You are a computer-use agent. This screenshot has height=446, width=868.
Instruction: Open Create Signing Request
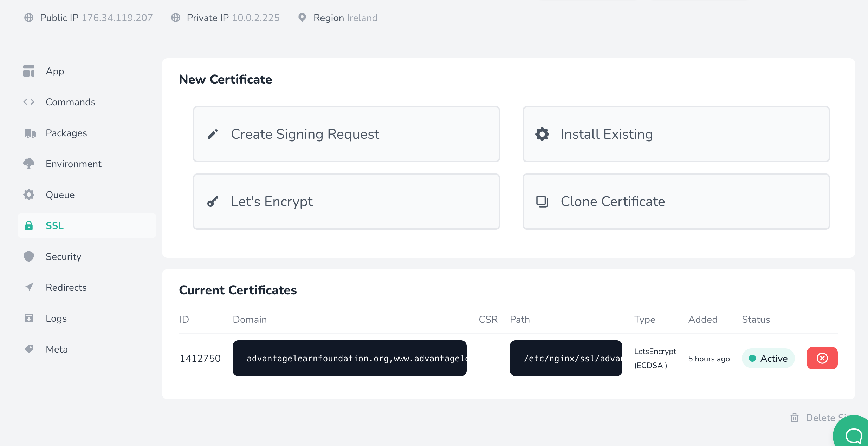[346, 134]
